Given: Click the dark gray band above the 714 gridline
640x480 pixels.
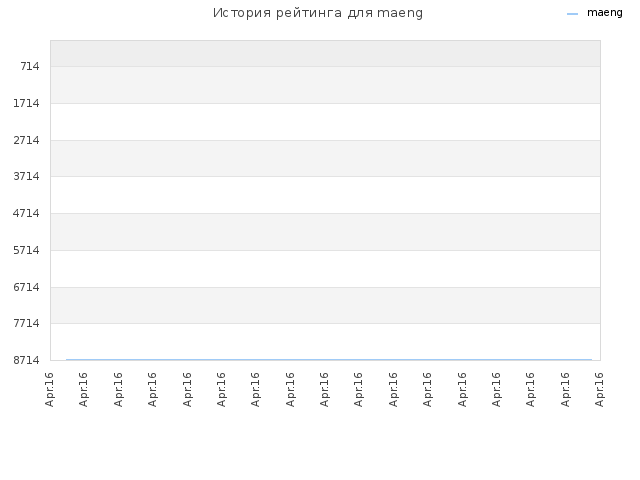Looking at the screenshot, I should (325, 53).
